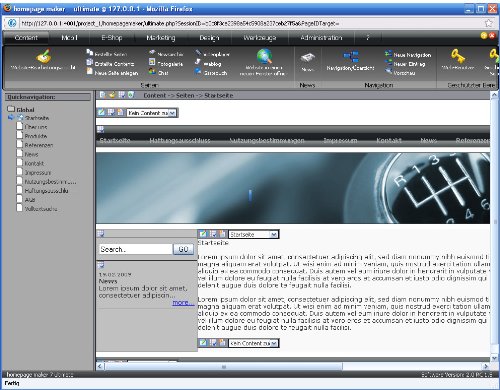This screenshot has height=390, width=500.
Task: Click the Navigation/Übersicht tree icon
Action: point(351,57)
